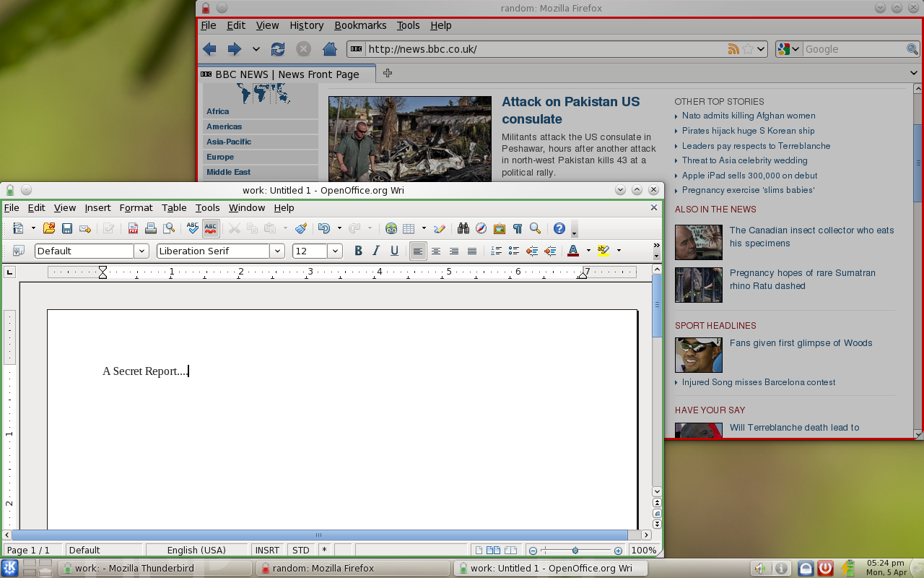Open Firefox back/forward history dropdown
924x578 pixels.
(256, 49)
